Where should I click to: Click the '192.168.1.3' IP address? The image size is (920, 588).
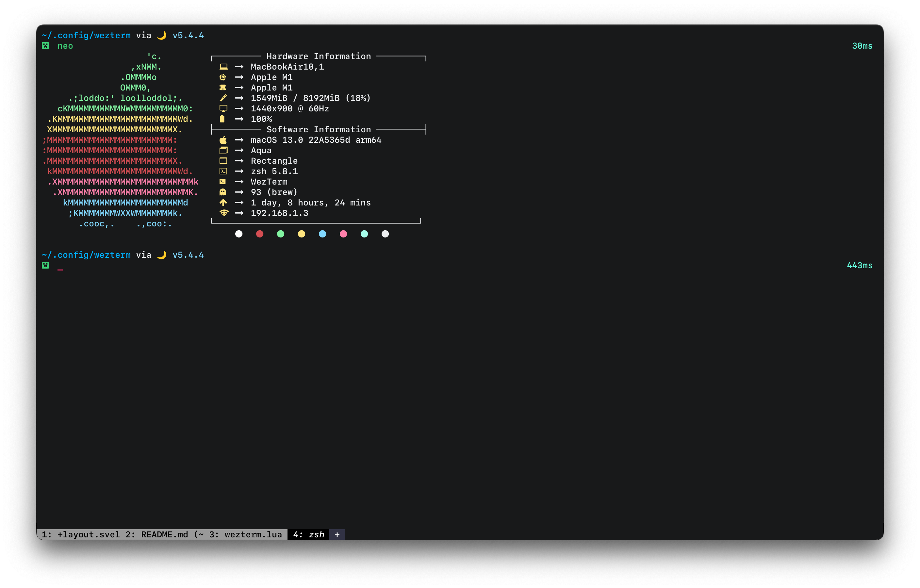coord(279,213)
